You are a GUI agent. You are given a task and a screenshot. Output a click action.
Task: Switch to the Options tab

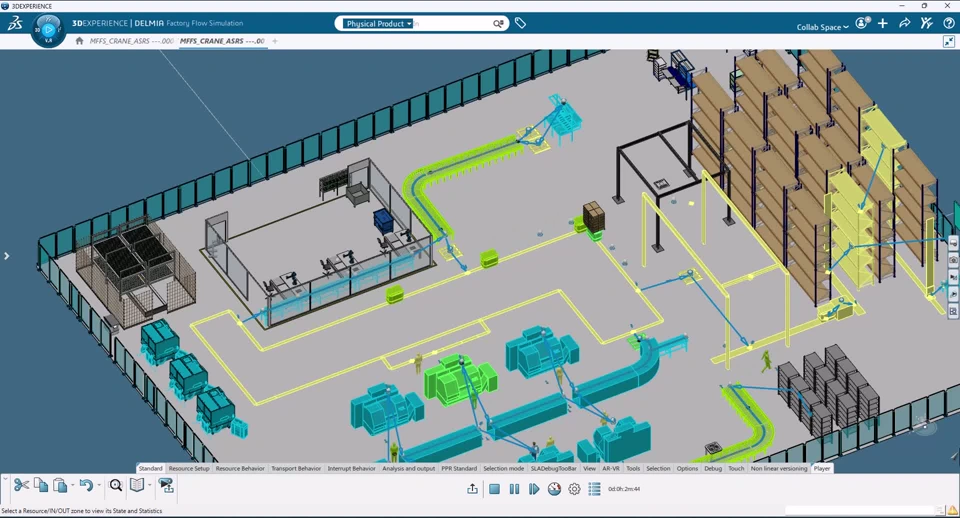(x=687, y=468)
